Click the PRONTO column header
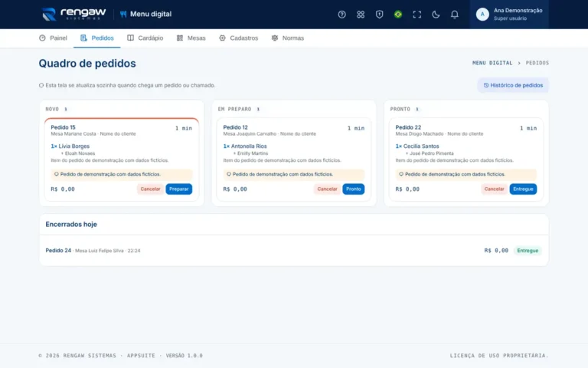The image size is (588, 368). click(x=400, y=109)
